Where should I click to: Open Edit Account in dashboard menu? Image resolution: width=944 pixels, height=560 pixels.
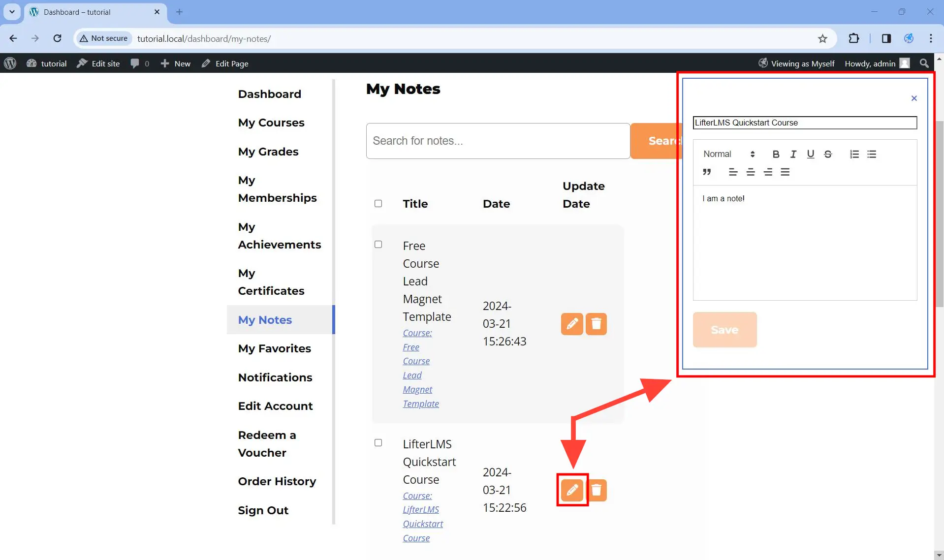click(x=276, y=406)
